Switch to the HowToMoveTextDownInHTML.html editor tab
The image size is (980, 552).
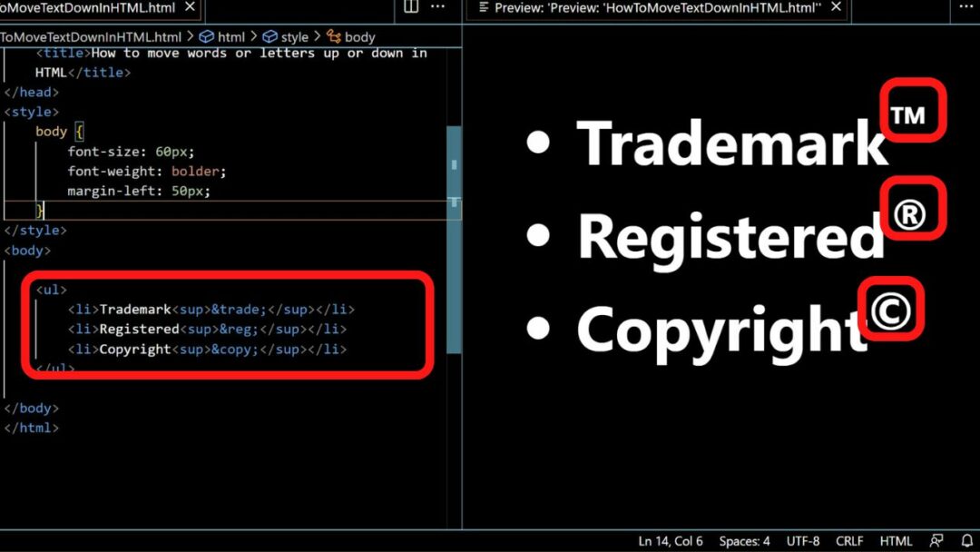(91, 6)
